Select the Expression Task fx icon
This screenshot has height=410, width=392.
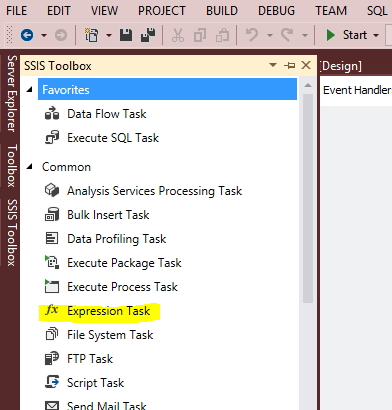(52, 310)
